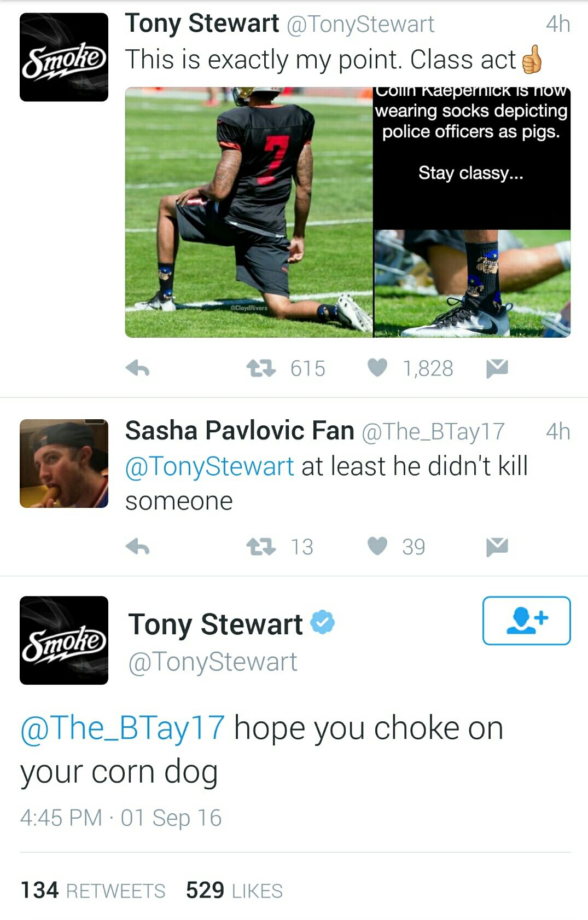Tap the Smoke avatar on top tweet
This screenshot has height=920, width=588.
point(64,57)
